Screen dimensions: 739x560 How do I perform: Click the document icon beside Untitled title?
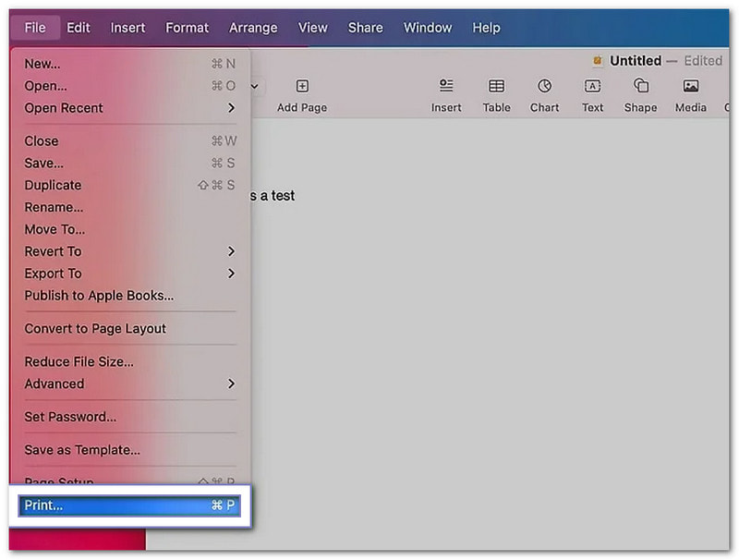[x=597, y=60]
